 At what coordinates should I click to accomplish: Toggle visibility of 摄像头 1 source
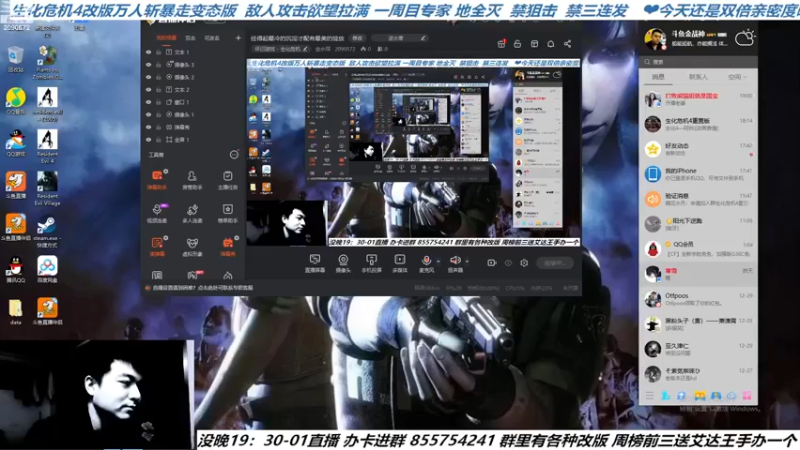148,115
